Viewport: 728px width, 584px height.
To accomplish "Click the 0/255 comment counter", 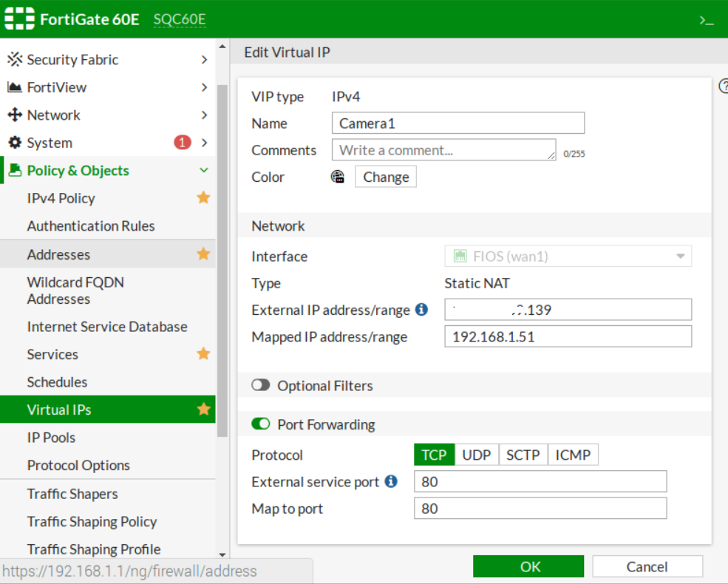I will click(x=574, y=154).
